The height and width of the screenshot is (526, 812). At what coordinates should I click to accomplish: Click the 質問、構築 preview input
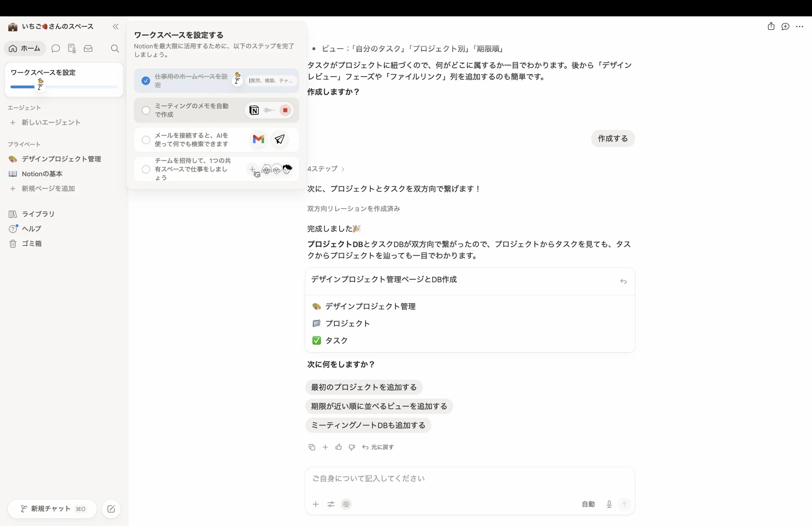[271, 81]
